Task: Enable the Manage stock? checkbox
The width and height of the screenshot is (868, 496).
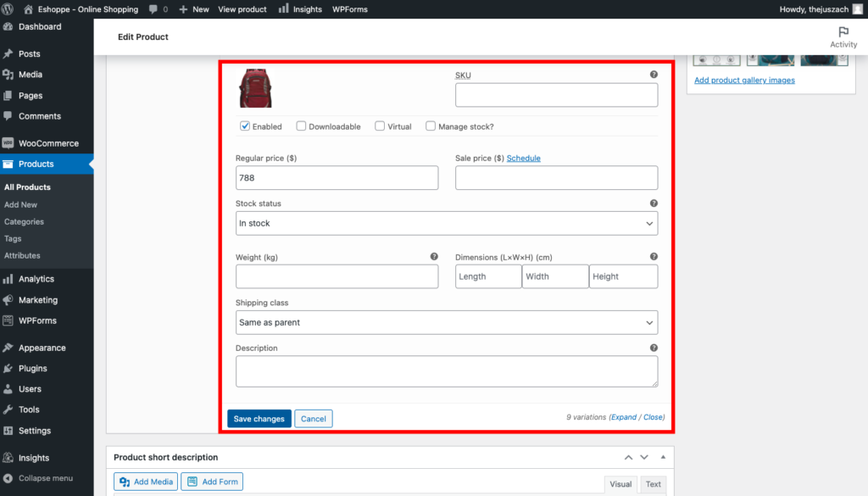Action: click(431, 126)
